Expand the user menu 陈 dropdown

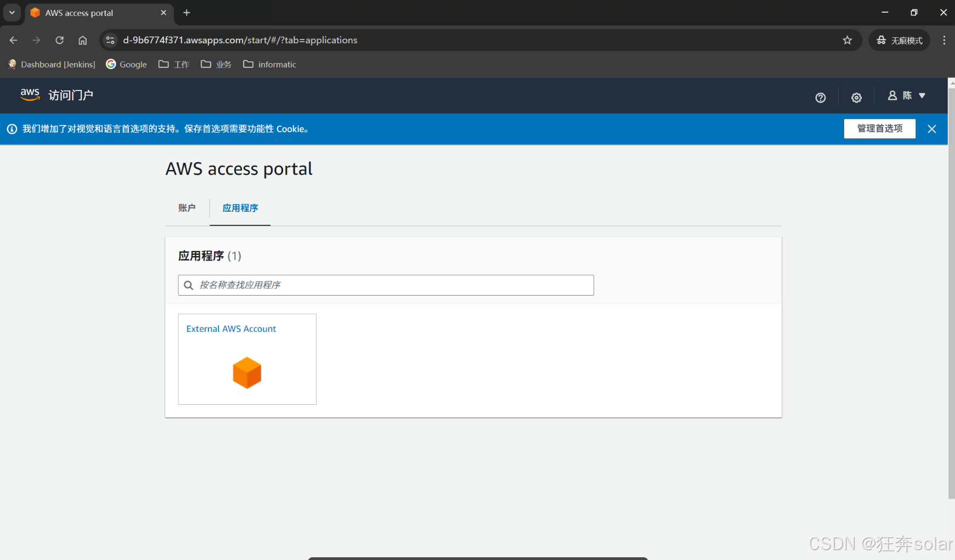pyautogui.click(x=907, y=95)
